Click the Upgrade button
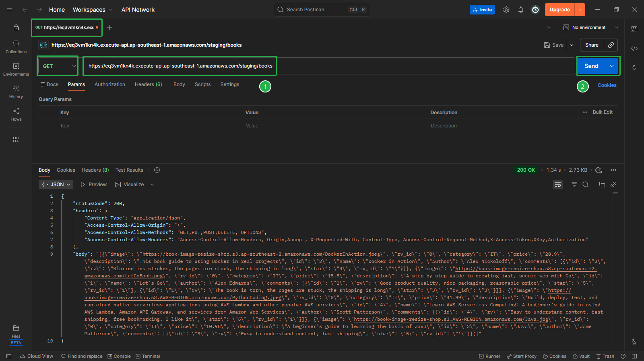Viewport: 644px width, 361px height. pos(560,10)
